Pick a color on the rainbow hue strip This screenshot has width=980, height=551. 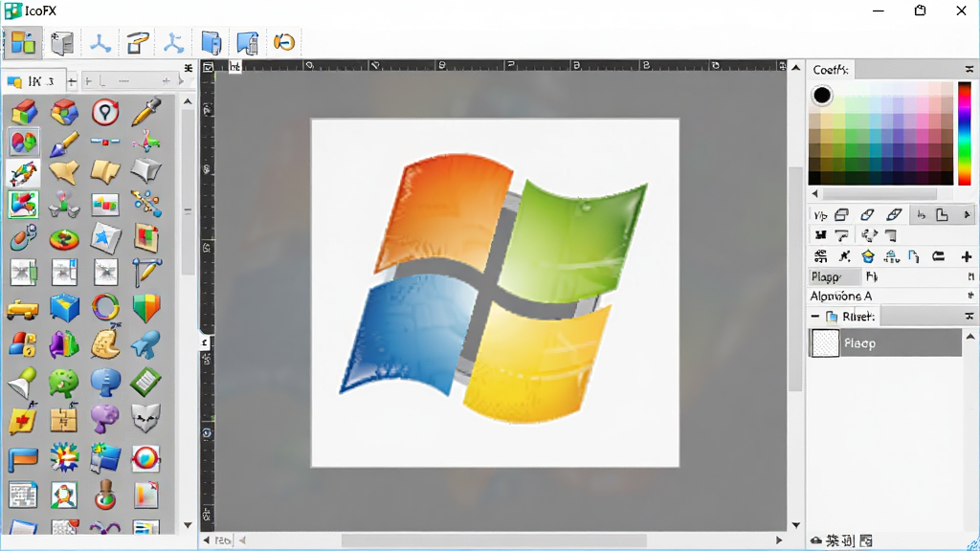coord(965,133)
